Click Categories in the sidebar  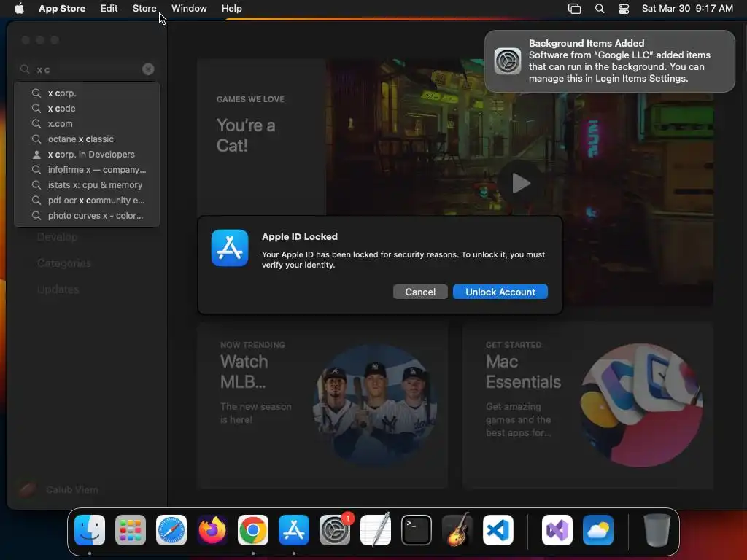click(64, 262)
